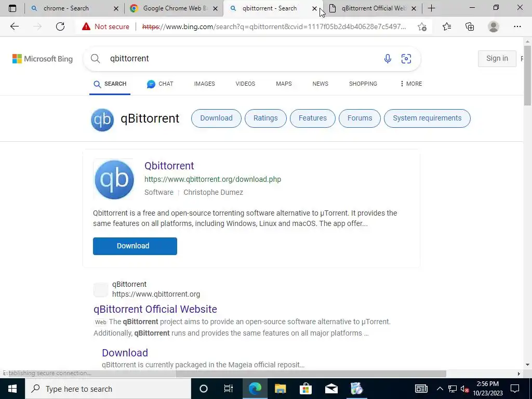Open Microsoft Store from the taskbar
The image size is (532, 399).
pos(305,389)
